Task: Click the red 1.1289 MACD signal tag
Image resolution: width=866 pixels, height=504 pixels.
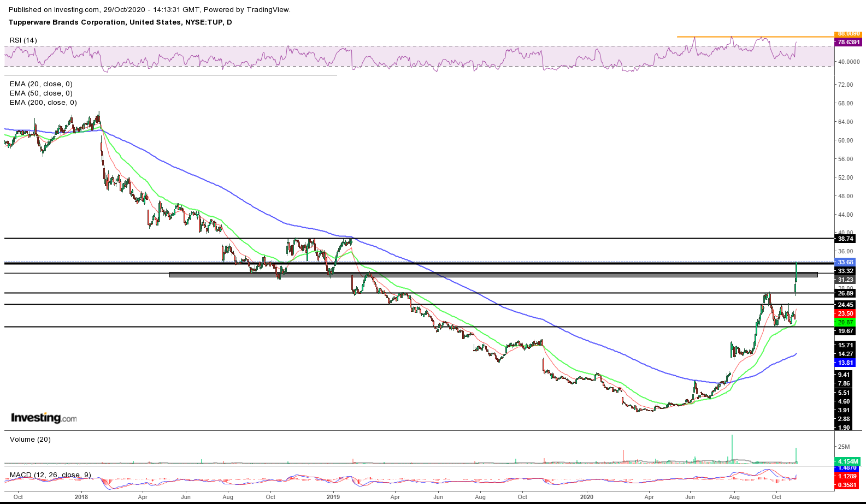Action: pyautogui.click(x=847, y=476)
